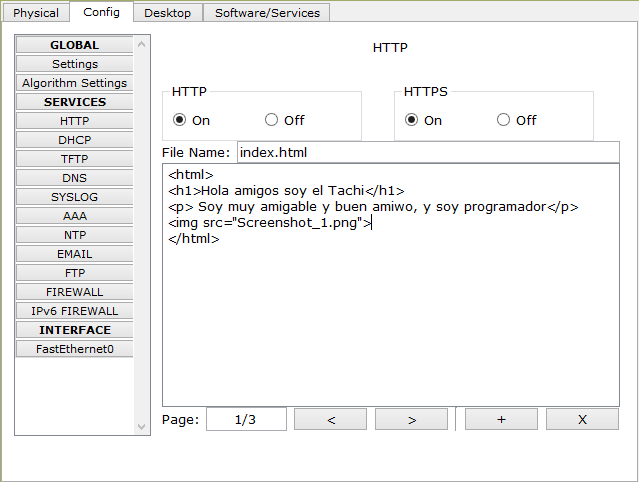Open the Desktop tab
639x482 pixels.
coord(167,13)
